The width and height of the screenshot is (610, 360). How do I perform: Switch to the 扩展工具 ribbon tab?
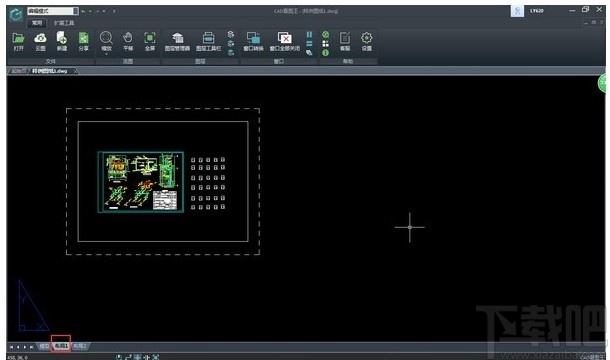[x=64, y=23]
